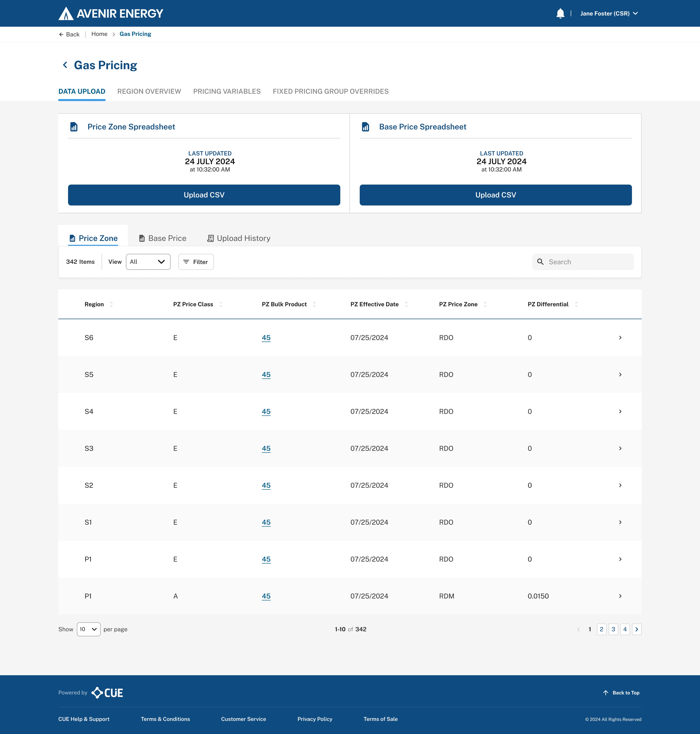
Task: Open Terms & Conditions footer link
Action: click(x=165, y=719)
